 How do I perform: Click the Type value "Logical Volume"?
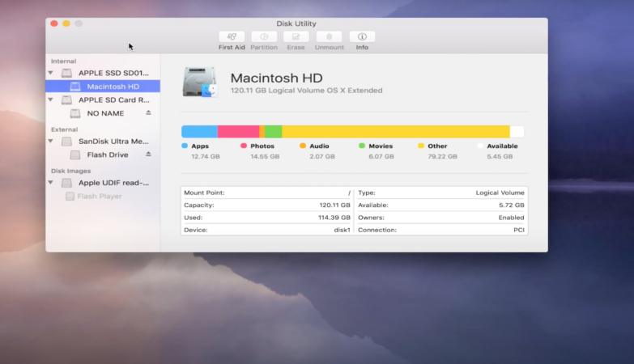coord(500,193)
